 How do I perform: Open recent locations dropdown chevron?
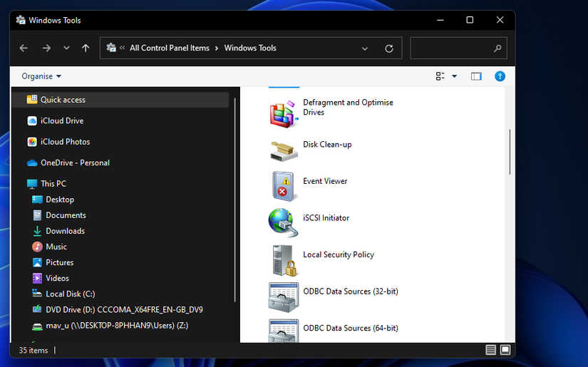(x=66, y=48)
